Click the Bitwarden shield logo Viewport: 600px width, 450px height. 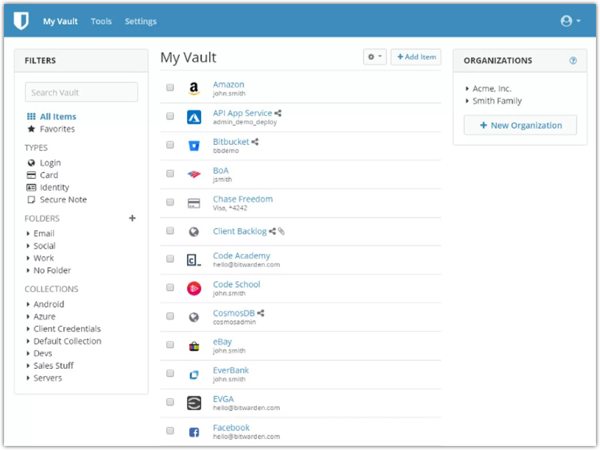pyautogui.click(x=21, y=21)
